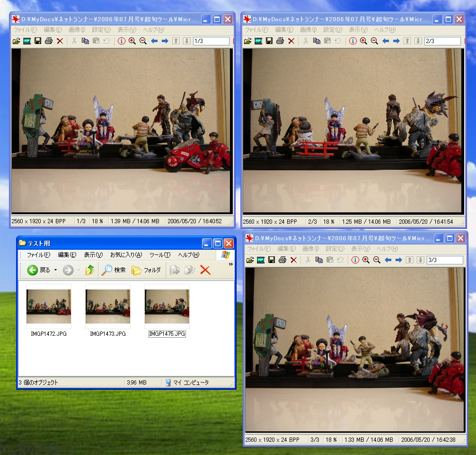
Task: Open ファイル(F) menu in Explorer
Action: [38, 254]
